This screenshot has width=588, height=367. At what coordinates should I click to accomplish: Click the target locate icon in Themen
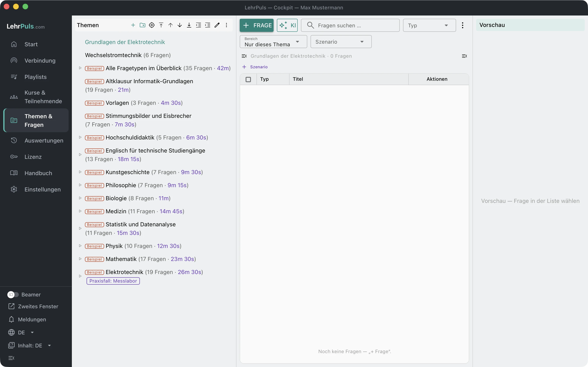click(x=152, y=25)
